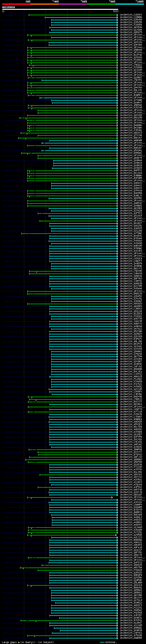
Task: Click the green ~80% legend segment
Action: 101,4
